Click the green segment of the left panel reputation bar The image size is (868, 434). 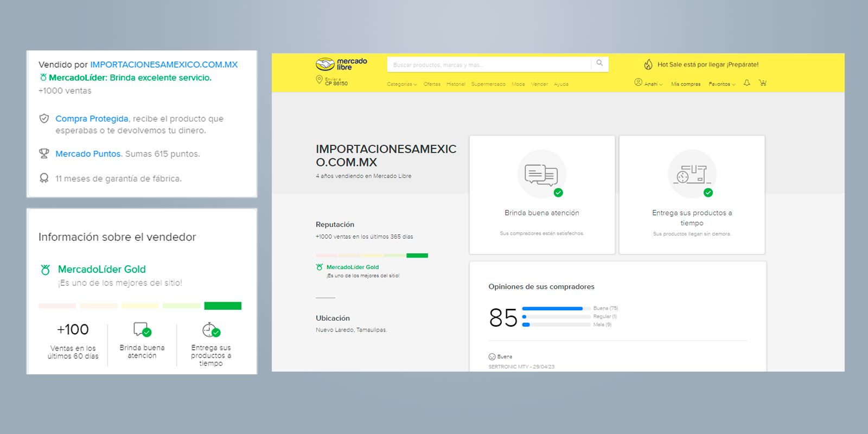pyautogui.click(x=222, y=306)
